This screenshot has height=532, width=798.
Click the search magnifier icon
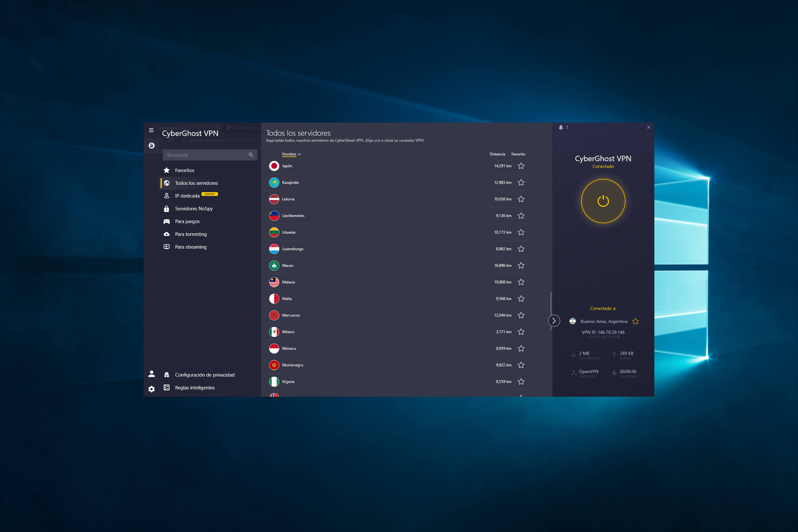point(251,155)
